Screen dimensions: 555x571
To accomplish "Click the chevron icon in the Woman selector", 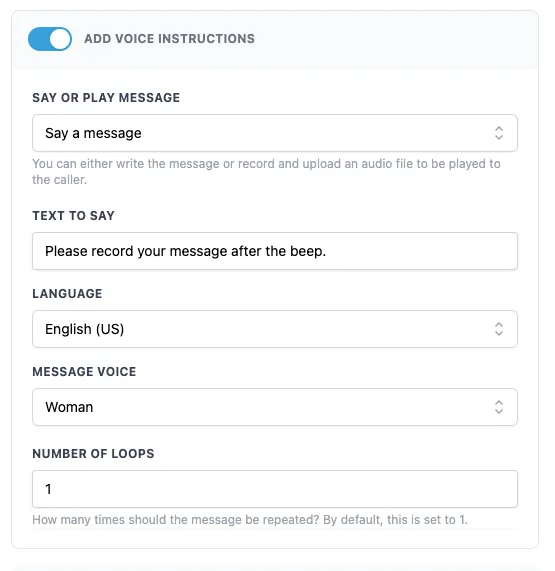I will tap(499, 407).
